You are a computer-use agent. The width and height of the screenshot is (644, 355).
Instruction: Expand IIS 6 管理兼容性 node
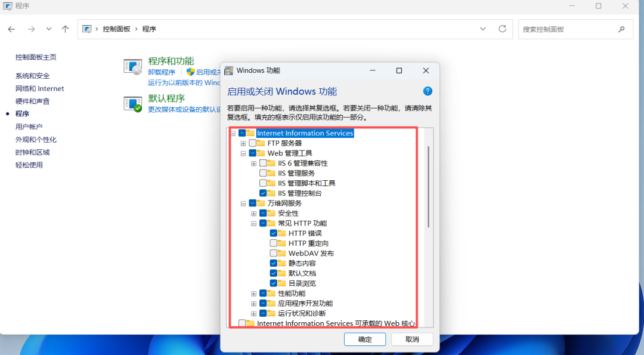coord(253,163)
